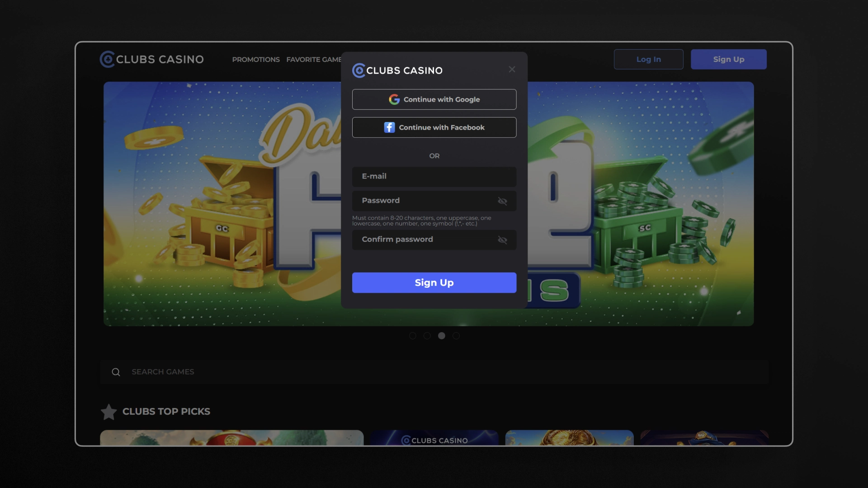Toggle visibility of the Password field
The image size is (868, 488).
pos(502,201)
